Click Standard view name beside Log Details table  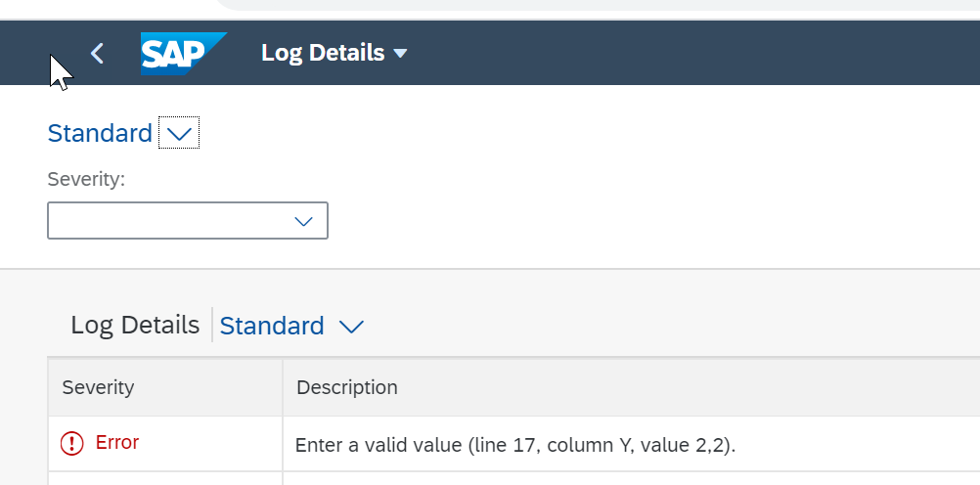(272, 327)
